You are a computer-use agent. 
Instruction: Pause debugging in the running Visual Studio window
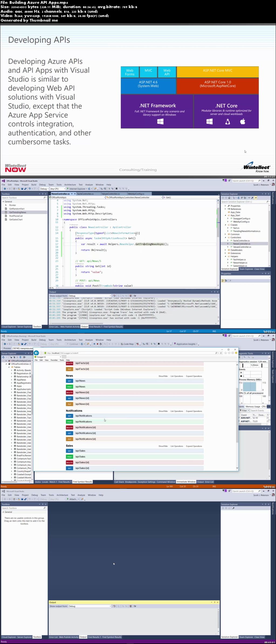(x=94, y=344)
